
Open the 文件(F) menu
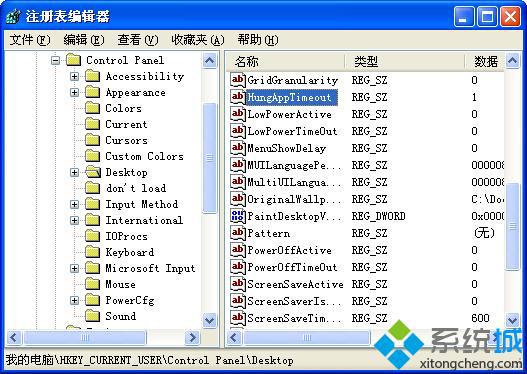30,40
